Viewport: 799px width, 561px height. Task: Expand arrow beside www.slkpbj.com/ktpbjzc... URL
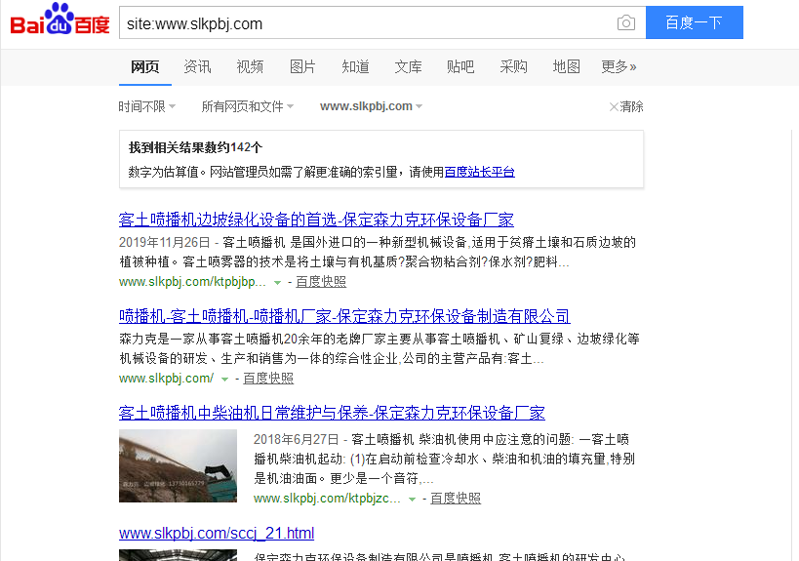[x=412, y=499]
